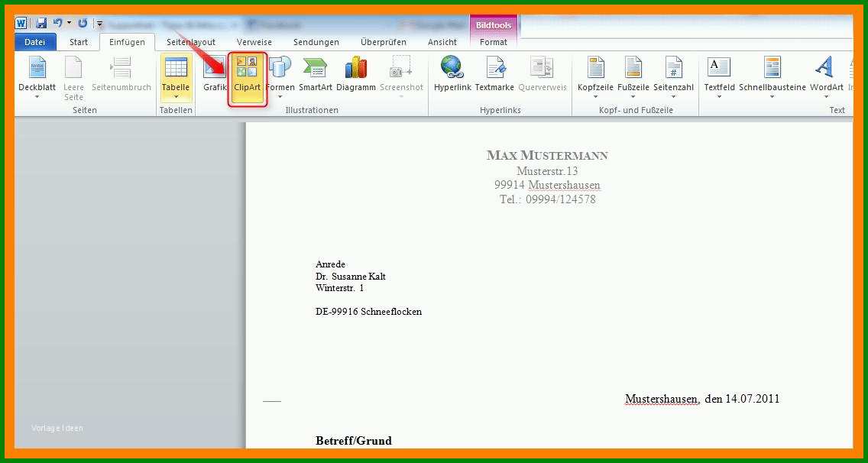868x463 pixels.
Task: Insert a Hyperlink
Action: (x=452, y=74)
